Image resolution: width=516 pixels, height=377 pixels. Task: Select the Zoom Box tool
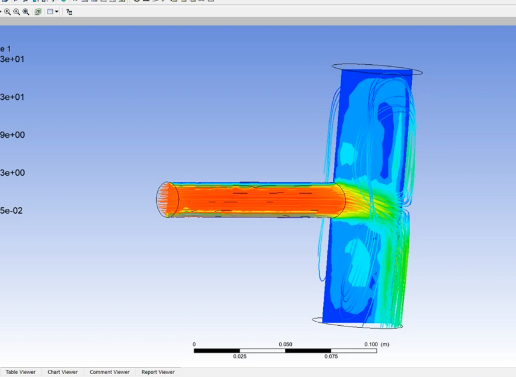(26, 12)
